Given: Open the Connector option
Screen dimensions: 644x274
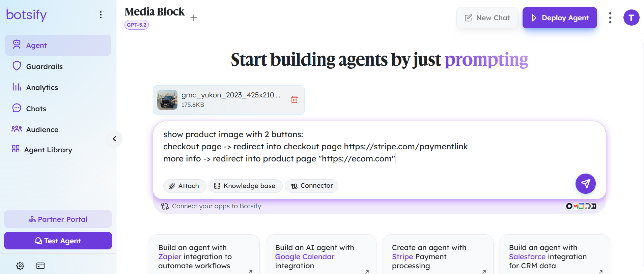Looking at the screenshot, I should tap(312, 186).
